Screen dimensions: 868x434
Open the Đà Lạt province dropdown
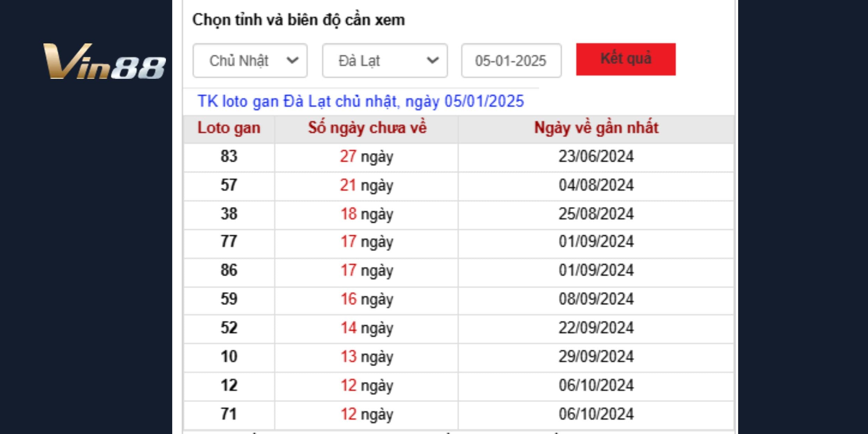[x=385, y=60]
